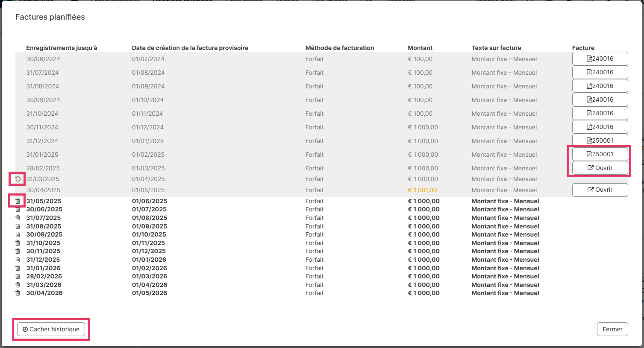The height and width of the screenshot is (348, 644).
Task: Delete the 31/03/2026 planned invoice
Action: click(18, 285)
